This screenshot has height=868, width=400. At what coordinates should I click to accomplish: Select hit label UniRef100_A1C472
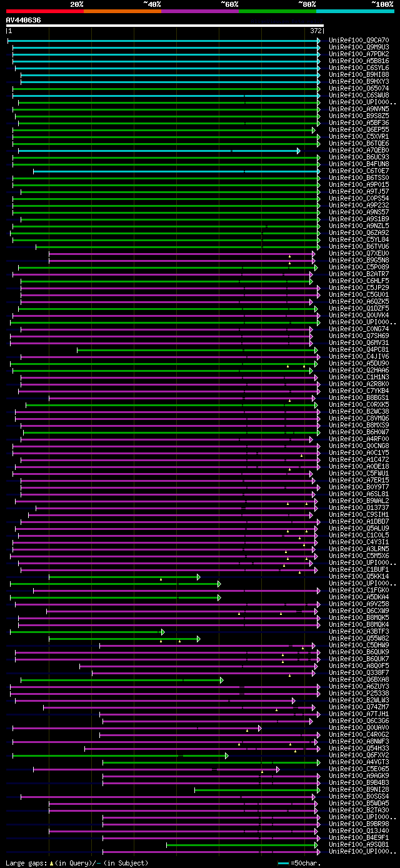pos(359,460)
